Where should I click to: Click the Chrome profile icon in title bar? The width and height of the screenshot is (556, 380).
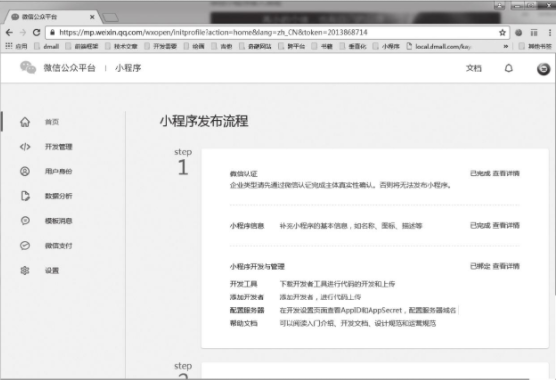(x=500, y=5)
